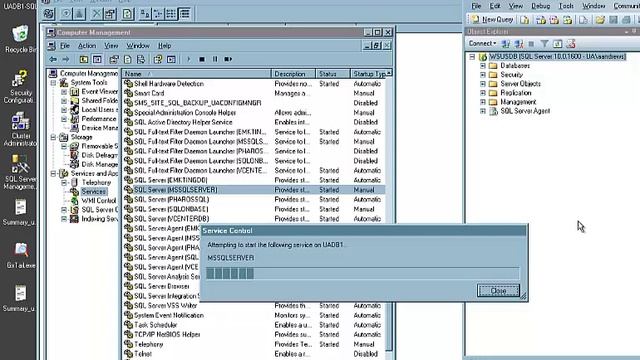Click New Query button in SSMS toolbar
This screenshot has width=640, height=360.
tap(492, 19)
